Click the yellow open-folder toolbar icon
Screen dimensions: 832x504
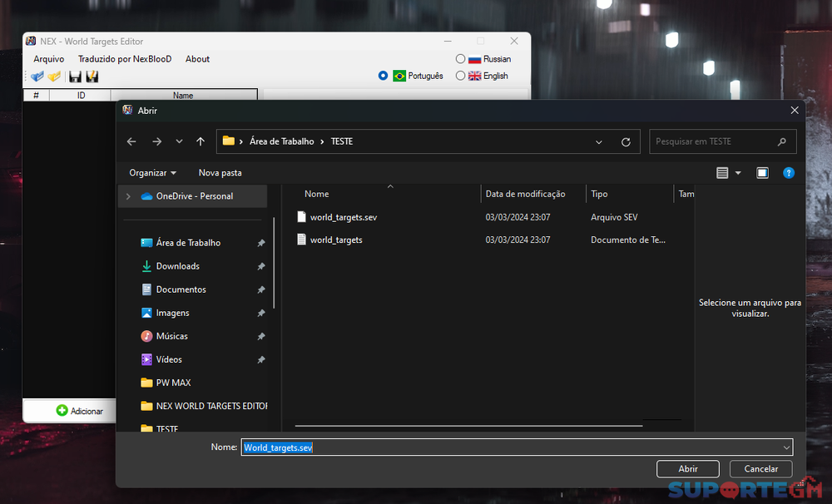pos(55,77)
